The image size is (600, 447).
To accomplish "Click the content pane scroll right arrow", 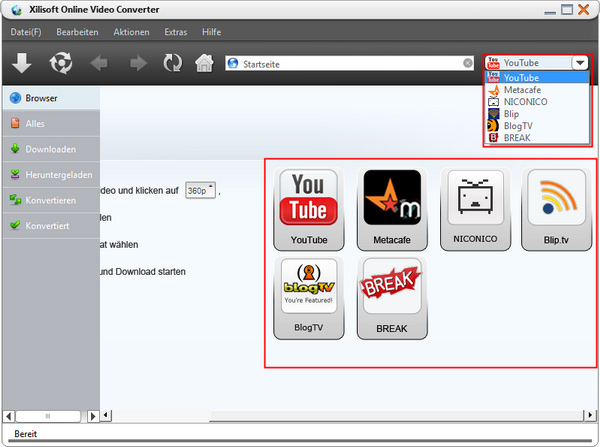I will 590,415.
